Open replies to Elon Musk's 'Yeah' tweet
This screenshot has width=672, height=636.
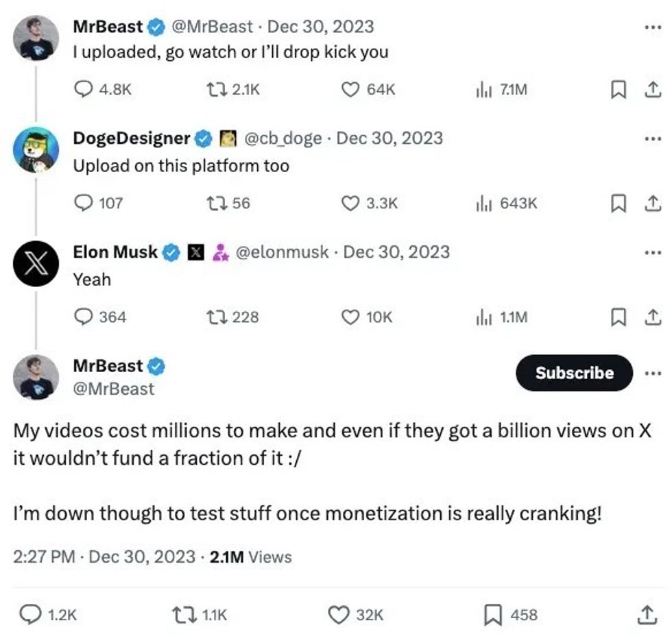(84, 317)
